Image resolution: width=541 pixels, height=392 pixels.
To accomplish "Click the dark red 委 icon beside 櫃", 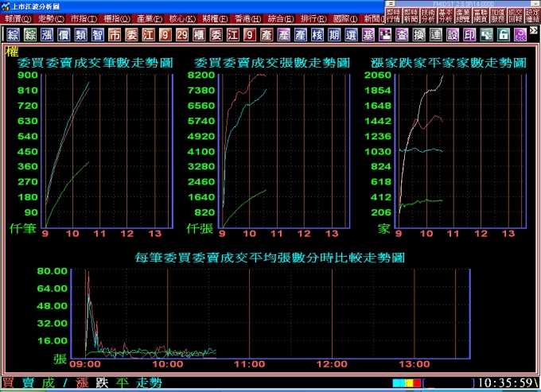I will tap(216, 35).
